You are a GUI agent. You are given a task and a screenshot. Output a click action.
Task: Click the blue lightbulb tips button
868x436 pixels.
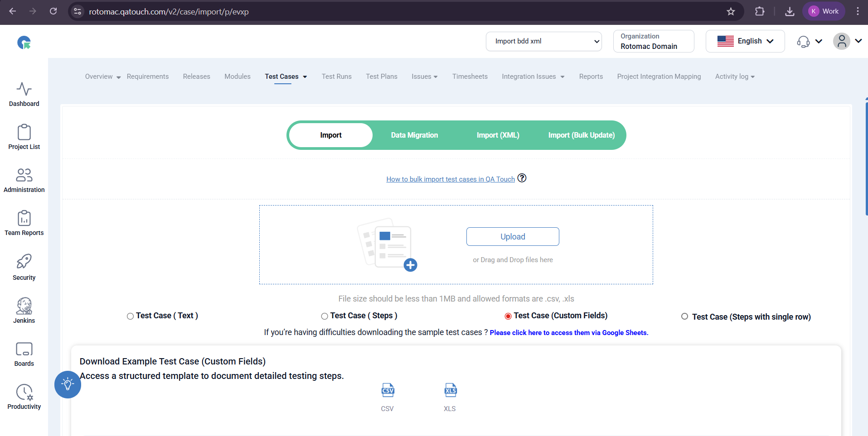point(68,384)
